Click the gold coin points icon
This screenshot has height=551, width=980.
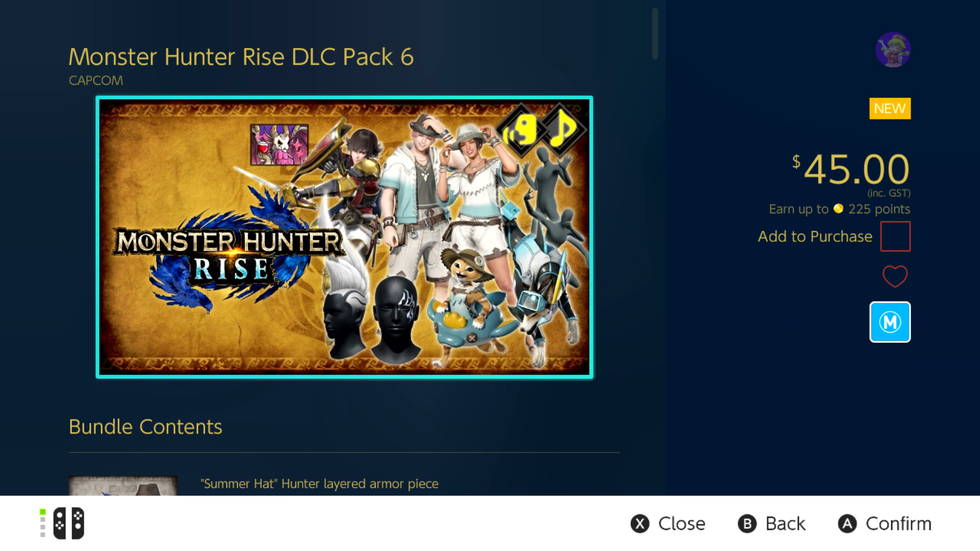coord(838,209)
